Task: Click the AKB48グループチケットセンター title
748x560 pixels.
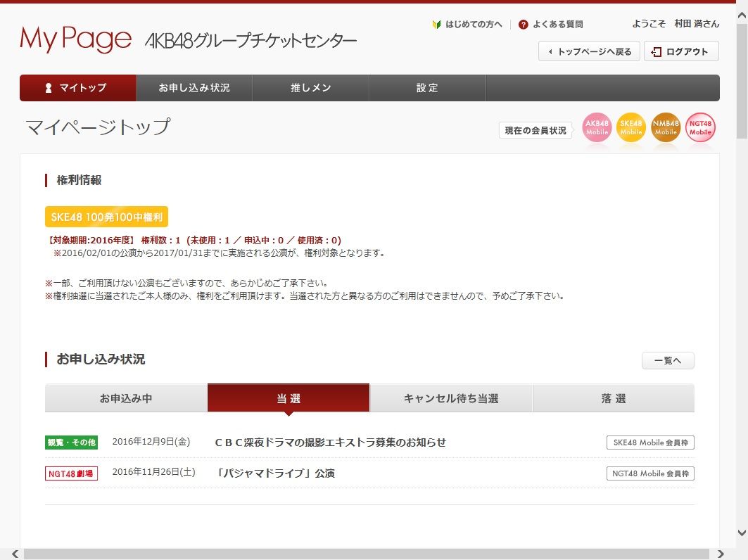Action: (x=251, y=41)
